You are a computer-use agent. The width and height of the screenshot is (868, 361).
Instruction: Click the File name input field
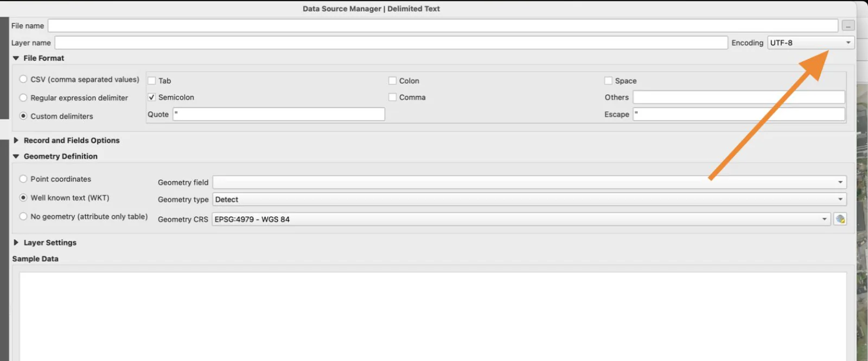click(443, 25)
